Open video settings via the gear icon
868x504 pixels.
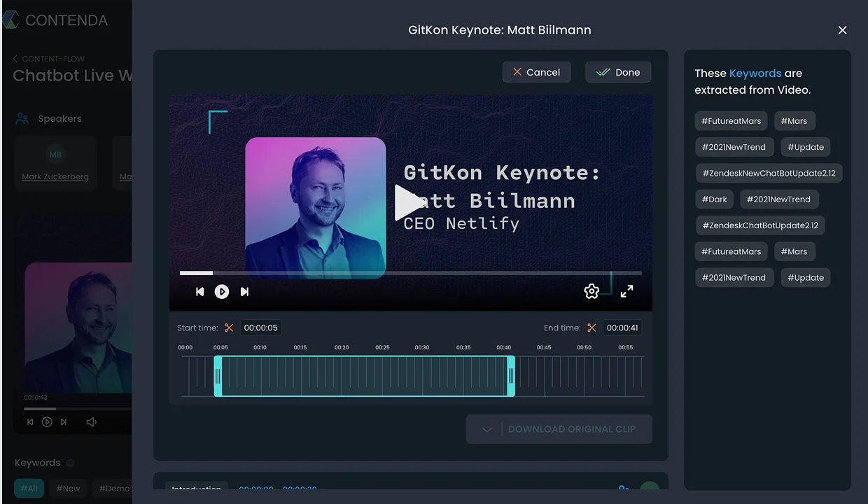(x=591, y=292)
